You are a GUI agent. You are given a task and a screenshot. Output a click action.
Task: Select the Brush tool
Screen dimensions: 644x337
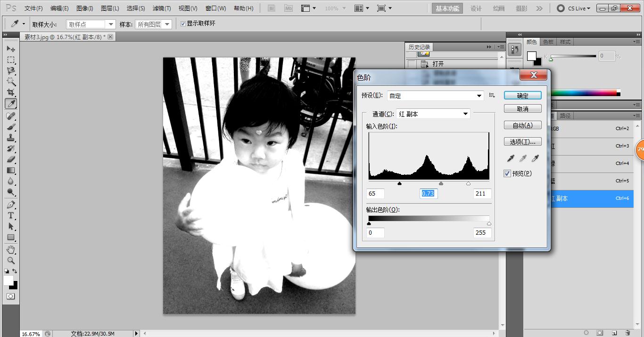[11, 126]
